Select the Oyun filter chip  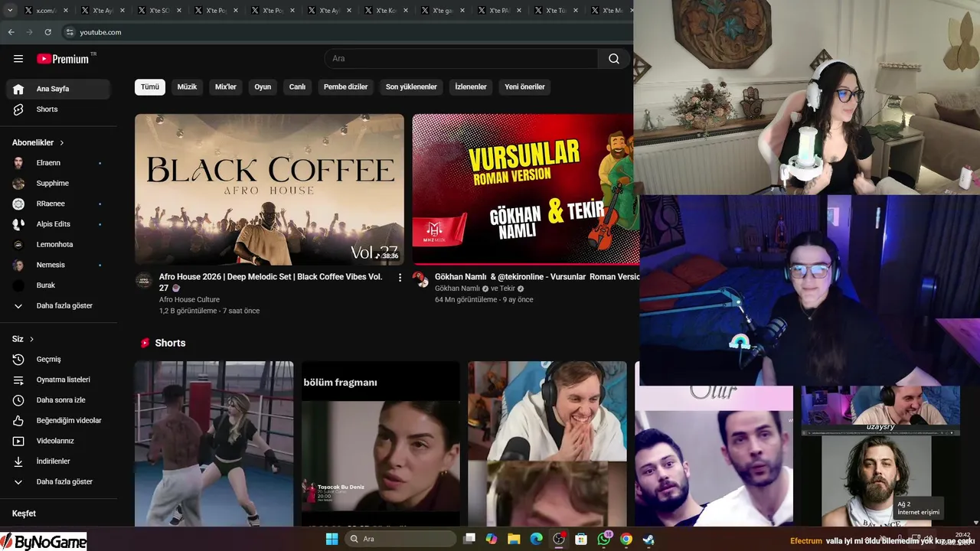263,86
